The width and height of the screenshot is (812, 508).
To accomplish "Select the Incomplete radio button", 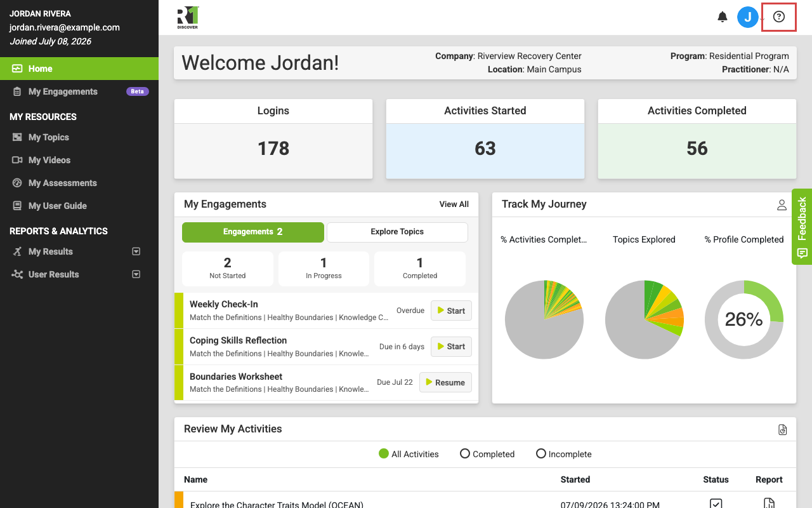I will (x=541, y=454).
